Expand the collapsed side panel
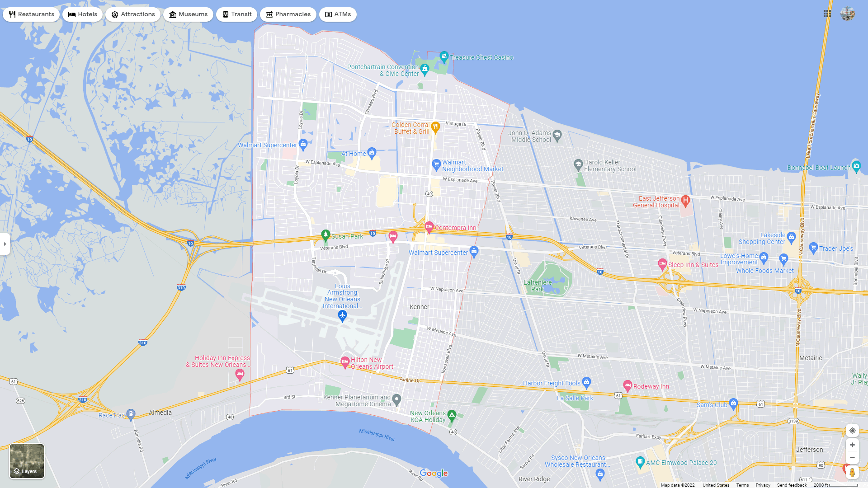The height and width of the screenshot is (488, 868). tap(5, 244)
